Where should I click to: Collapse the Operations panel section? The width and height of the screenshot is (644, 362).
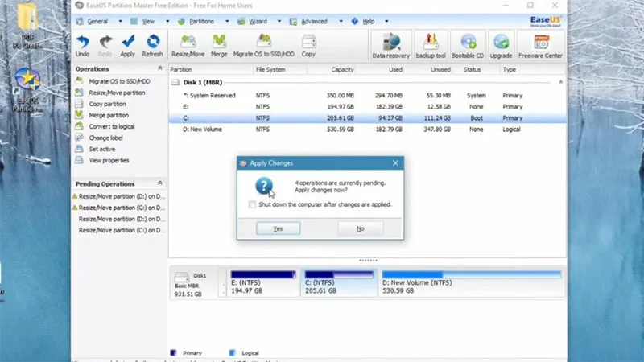159,68
